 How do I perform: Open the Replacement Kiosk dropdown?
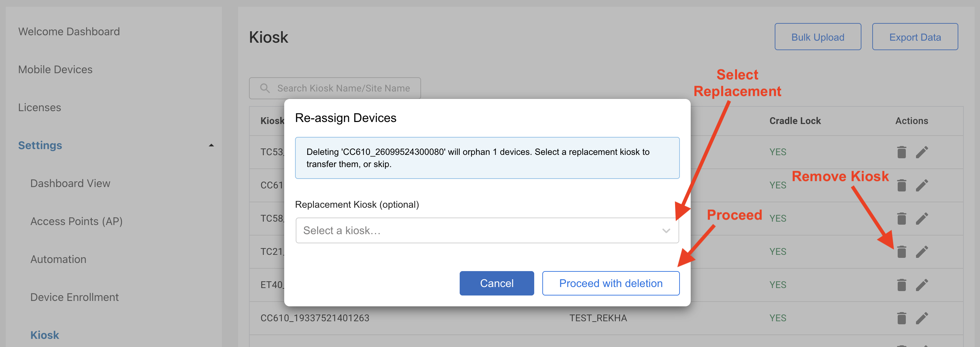tap(487, 230)
